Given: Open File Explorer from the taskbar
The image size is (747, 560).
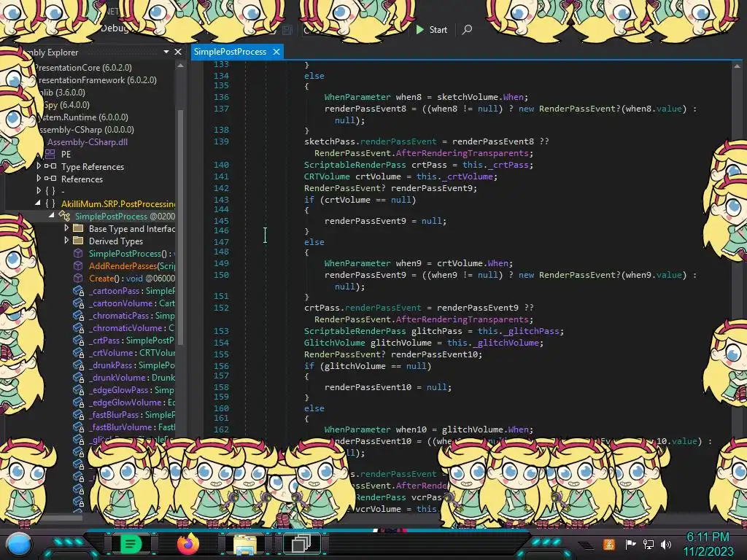Looking at the screenshot, I should tap(245, 544).
